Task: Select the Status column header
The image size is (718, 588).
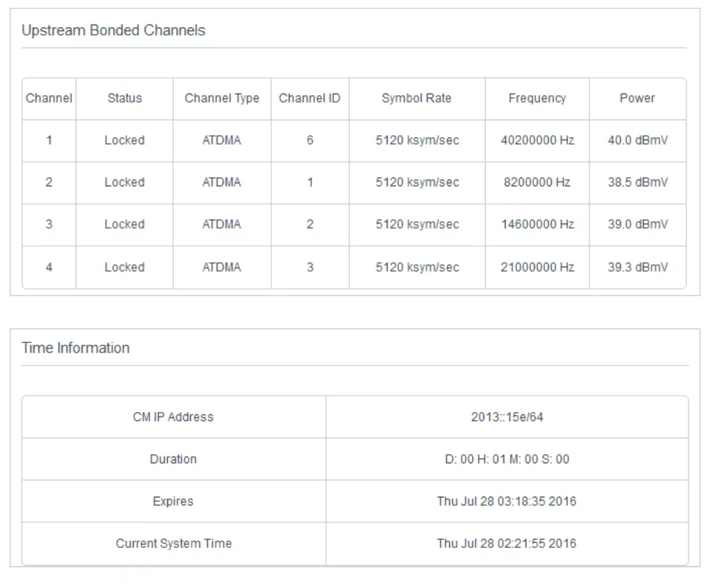Action: pyautogui.click(x=124, y=98)
